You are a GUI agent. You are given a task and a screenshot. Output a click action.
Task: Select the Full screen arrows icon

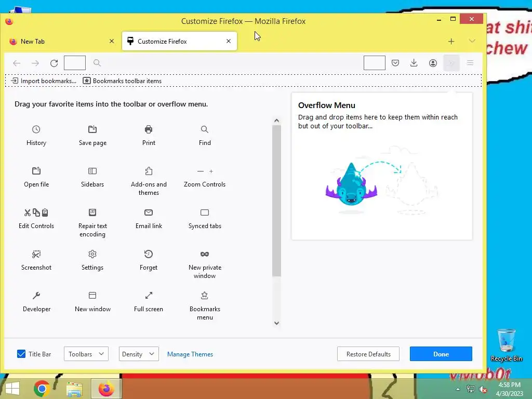(x=149, y=296)
